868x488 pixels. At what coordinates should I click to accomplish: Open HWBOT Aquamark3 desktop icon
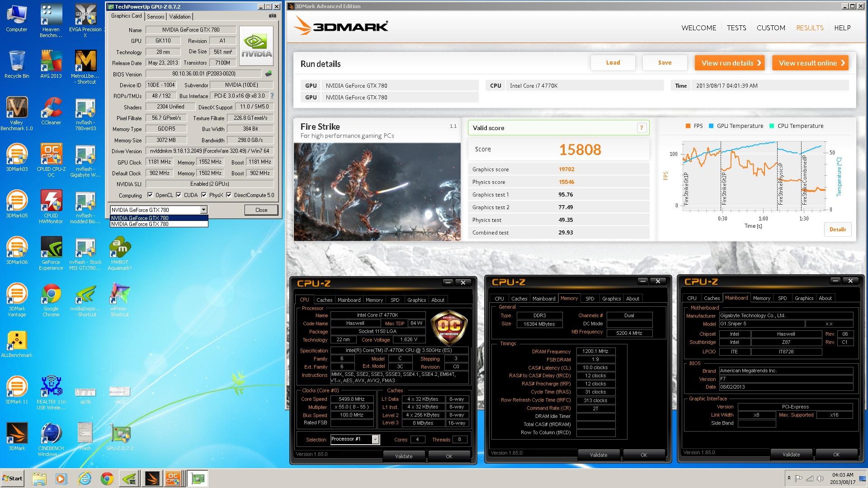pyautogui.click(x=119, y=253)
